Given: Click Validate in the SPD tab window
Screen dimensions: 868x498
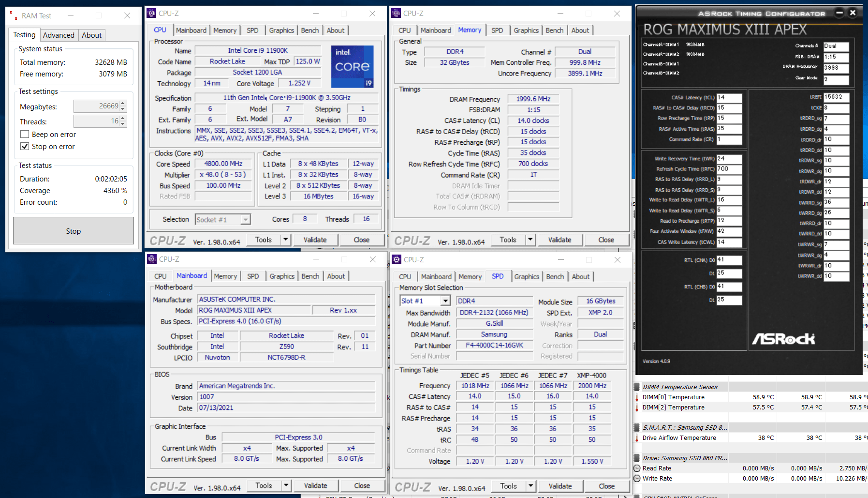Looking at the screenshot, I should point(560,486).
